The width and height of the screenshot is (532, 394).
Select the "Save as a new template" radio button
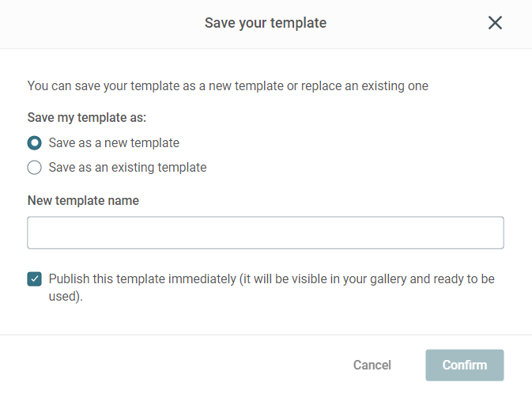tap(35, 143)
